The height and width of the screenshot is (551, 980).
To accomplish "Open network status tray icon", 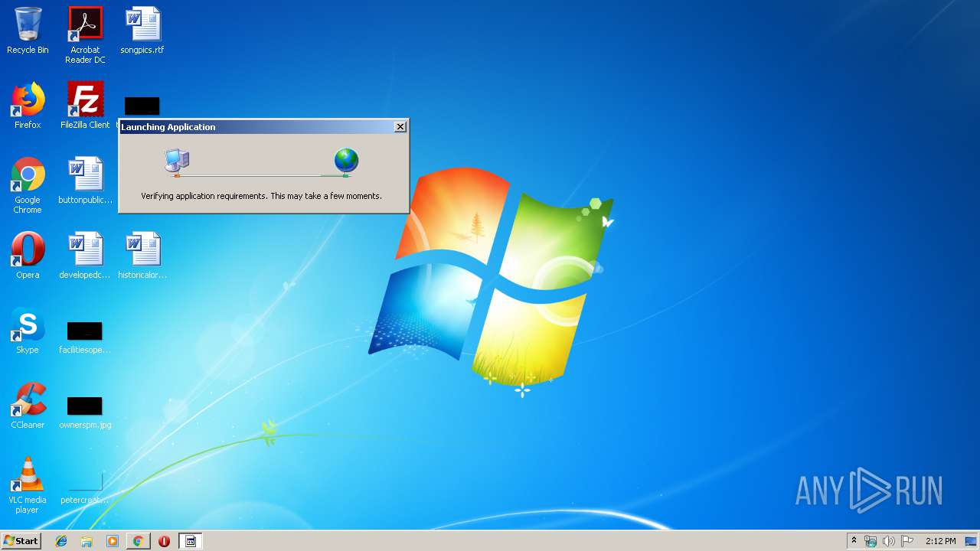I will point(871,541).
